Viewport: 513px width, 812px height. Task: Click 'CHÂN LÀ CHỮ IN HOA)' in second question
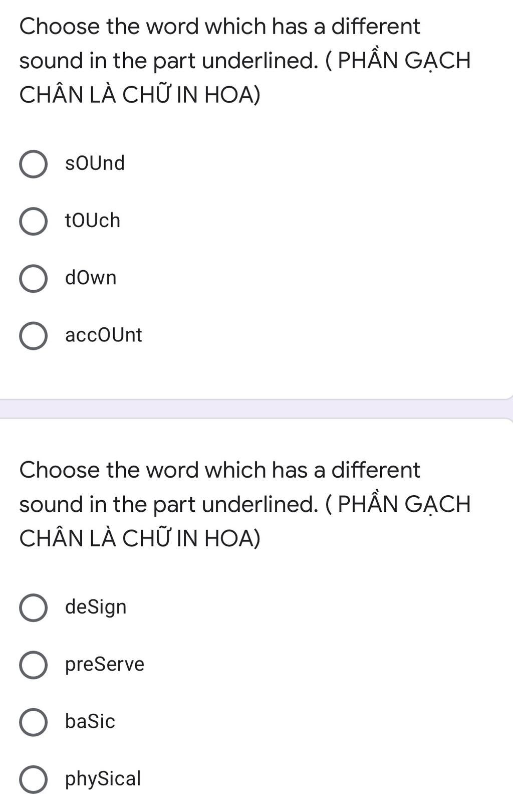(140, 538)
